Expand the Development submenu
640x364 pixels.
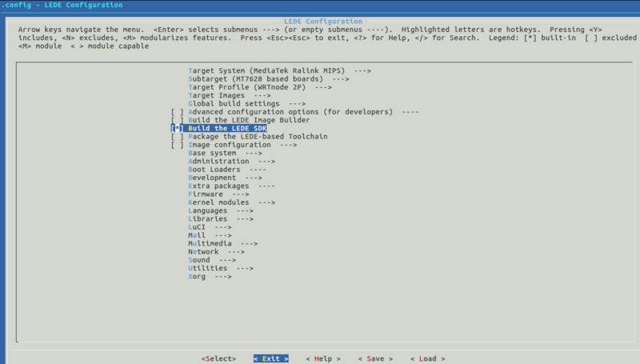click(225, 178)
